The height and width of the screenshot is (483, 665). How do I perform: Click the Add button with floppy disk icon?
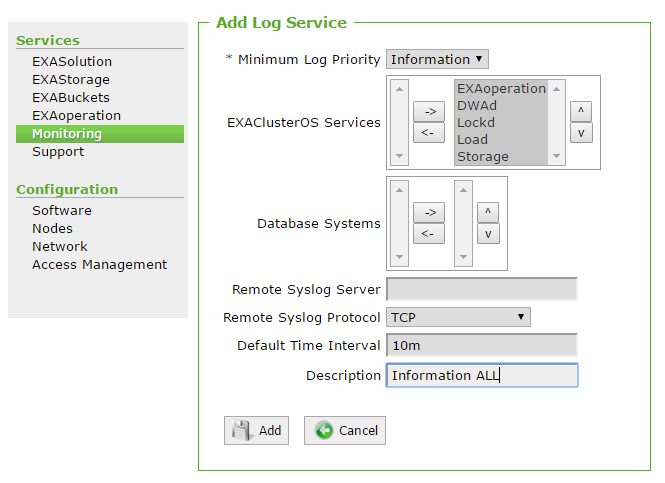pyautogui.click(x=257, y=430)
